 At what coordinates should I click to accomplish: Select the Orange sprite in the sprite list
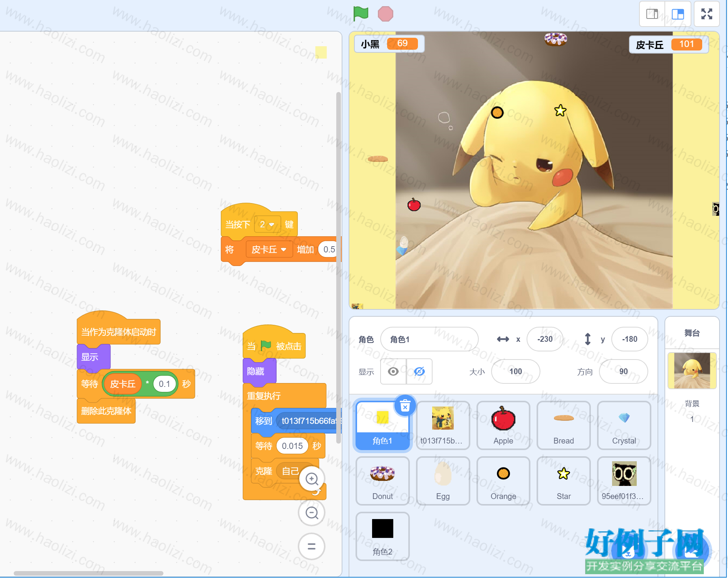503,481
